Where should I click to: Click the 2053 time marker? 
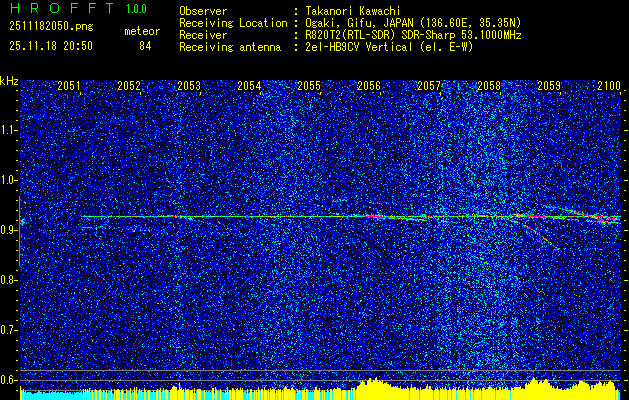point(189,86)
